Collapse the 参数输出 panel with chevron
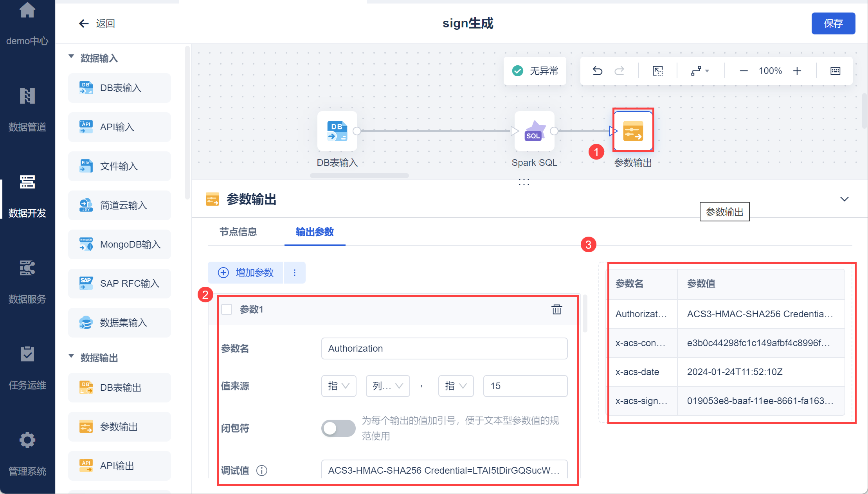Image resolution: width=868 pixels, height=494 pixels. pos(844,199)
